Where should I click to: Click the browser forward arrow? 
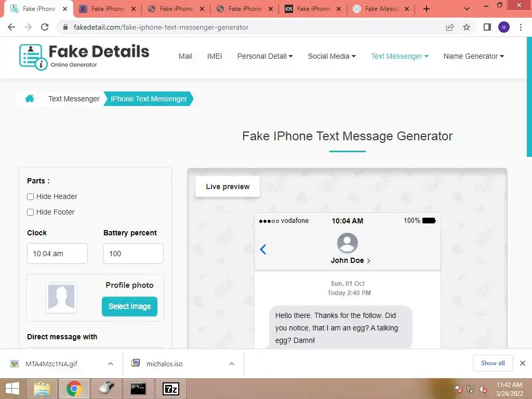tap(28, 27)
